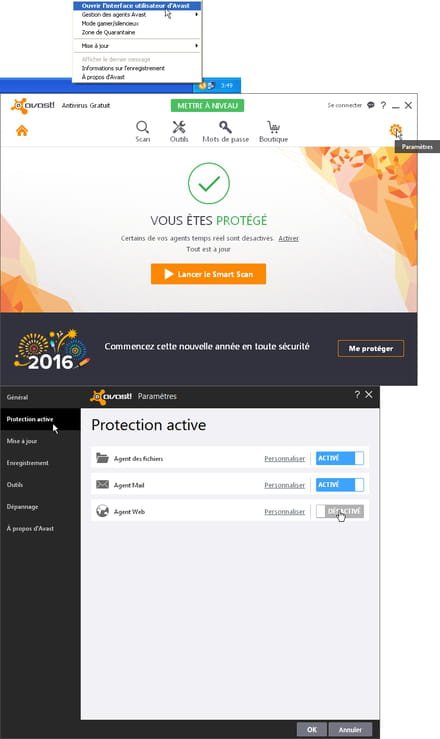The width and height of the screenshot is (440, 739).
Task: Open the help question mark in Paramètres
Action: (x=357, y=394)
